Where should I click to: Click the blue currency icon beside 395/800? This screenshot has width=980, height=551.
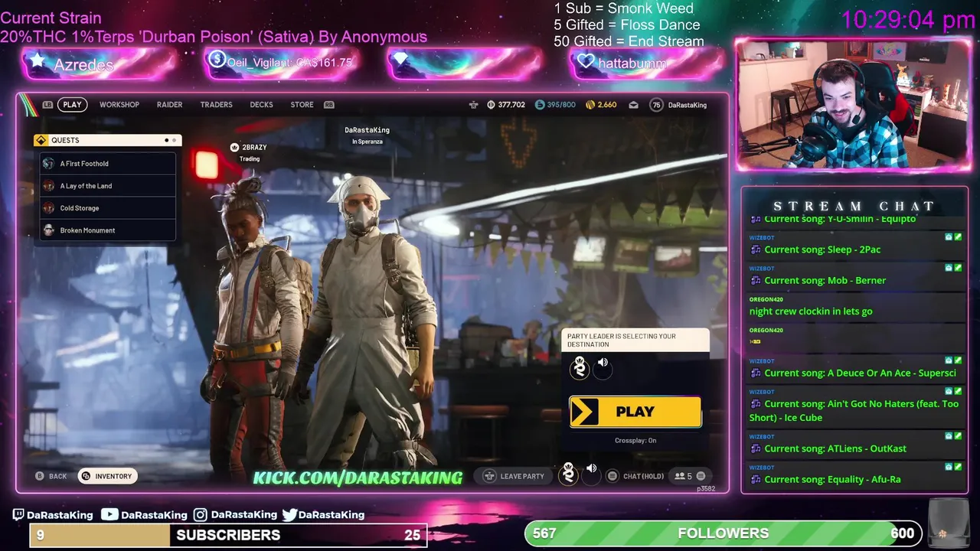tap(540, 105)
